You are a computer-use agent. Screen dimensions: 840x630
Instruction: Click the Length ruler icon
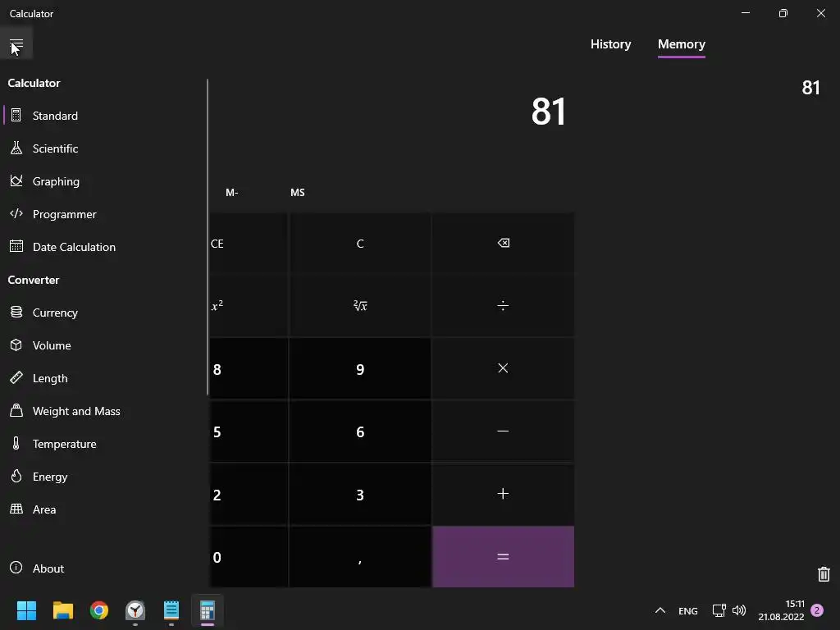pos(16,377)
